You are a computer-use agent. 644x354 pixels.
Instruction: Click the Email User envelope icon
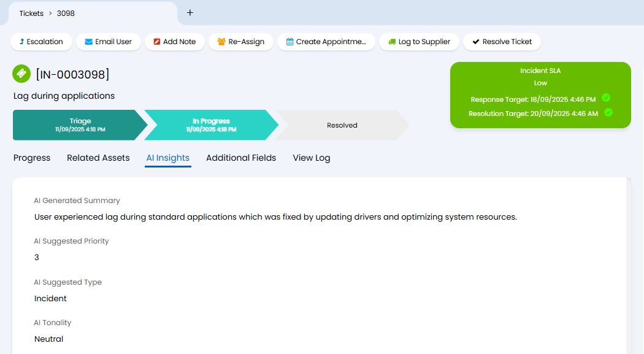[x=89, y=42]
